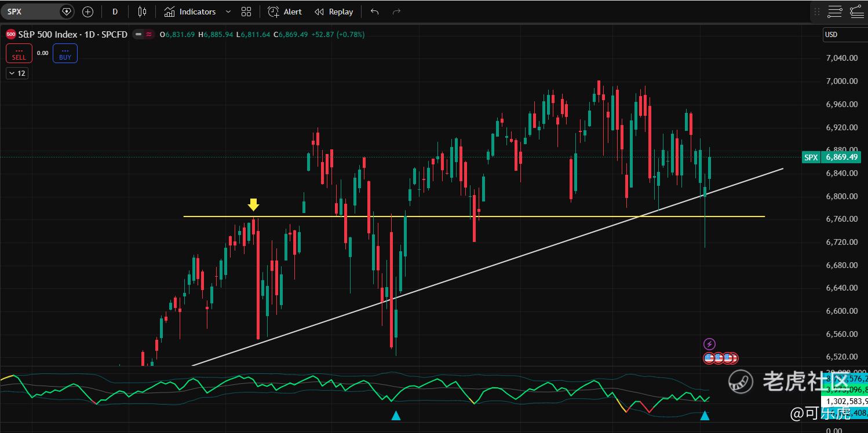
Task: Grab the dotted toolbar drag handle
Action: tap(817, 12)
